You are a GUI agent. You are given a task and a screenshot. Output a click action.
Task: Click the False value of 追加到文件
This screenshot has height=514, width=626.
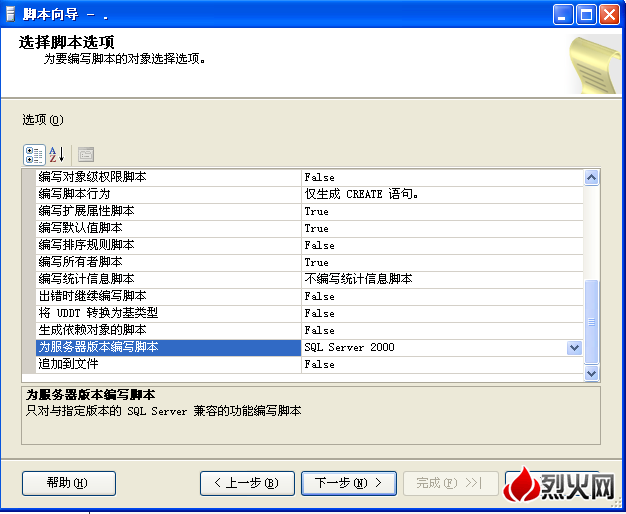click(442, 364)
